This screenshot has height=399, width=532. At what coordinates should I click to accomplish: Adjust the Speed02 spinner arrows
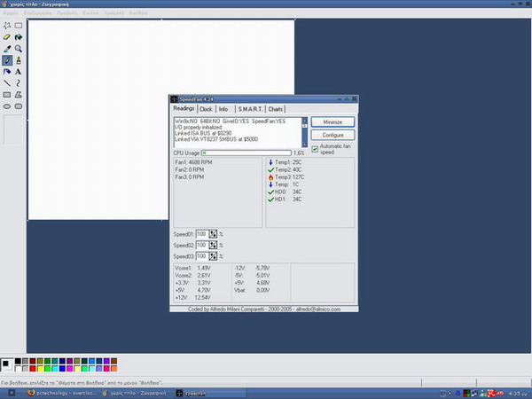(x=213, y=245)
